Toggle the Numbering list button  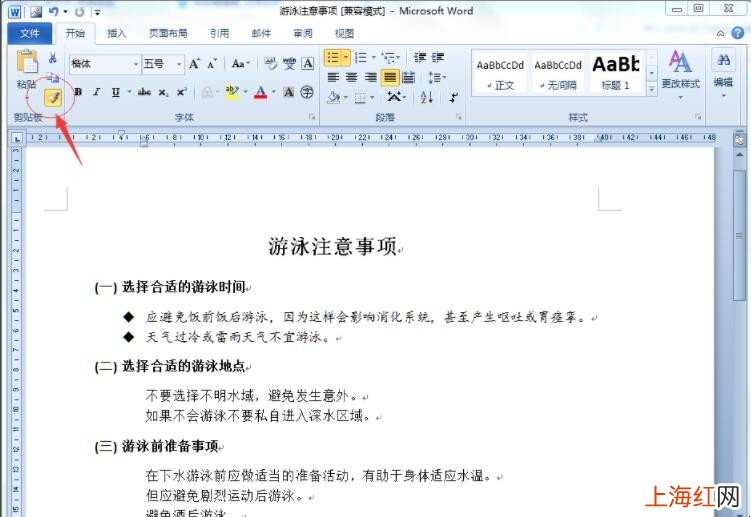(361, 57)
